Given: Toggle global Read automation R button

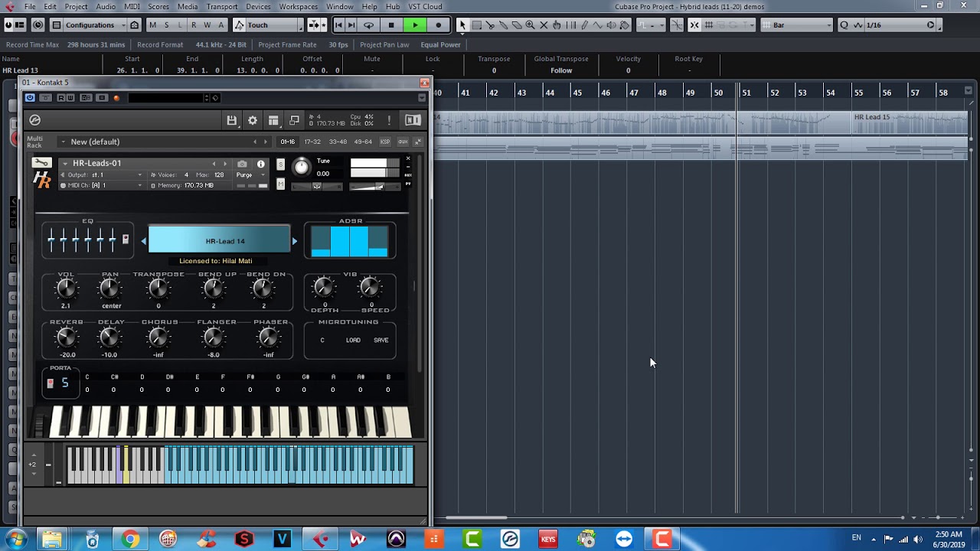Looking at the screenshot, I should (x=194, y=25).
